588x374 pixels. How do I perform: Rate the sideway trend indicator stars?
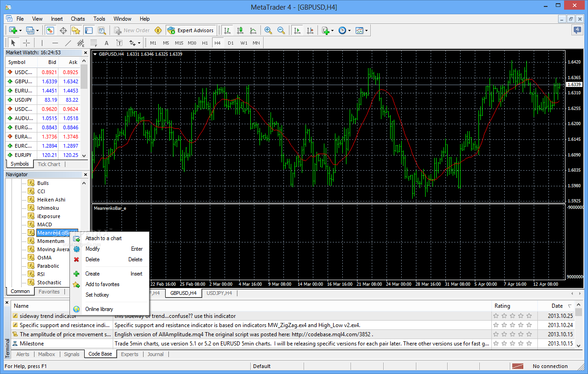pyautogui.click(x=513, y=316)
